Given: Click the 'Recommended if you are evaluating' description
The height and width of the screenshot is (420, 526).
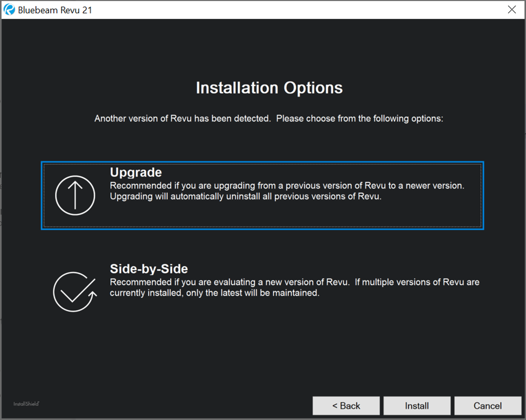Looking at the screenshot, I should tap(229, 283).
